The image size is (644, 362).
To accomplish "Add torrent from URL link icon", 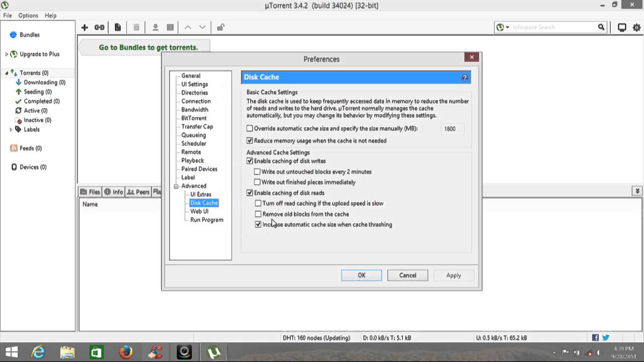I will tap(100, 27).
